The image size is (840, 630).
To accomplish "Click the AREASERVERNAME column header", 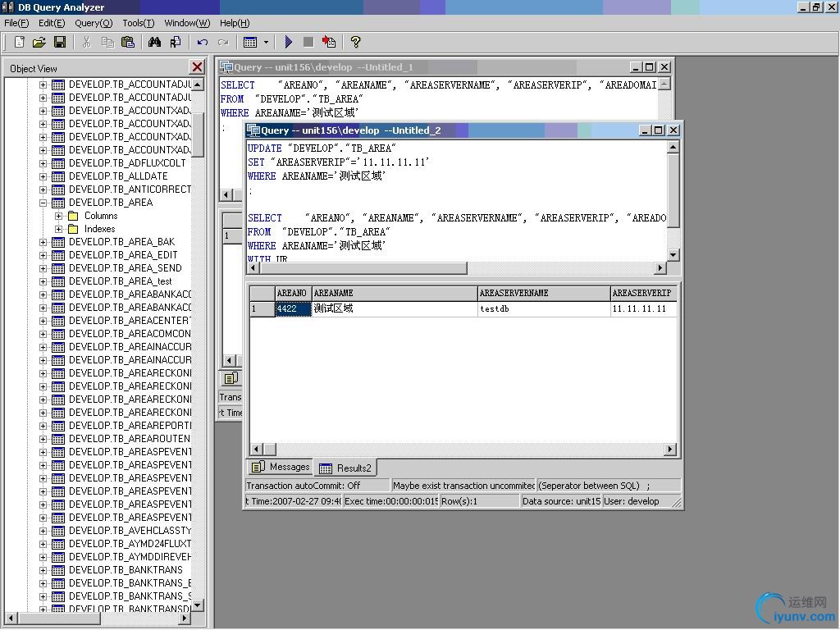I will click(x=544, y=293).
